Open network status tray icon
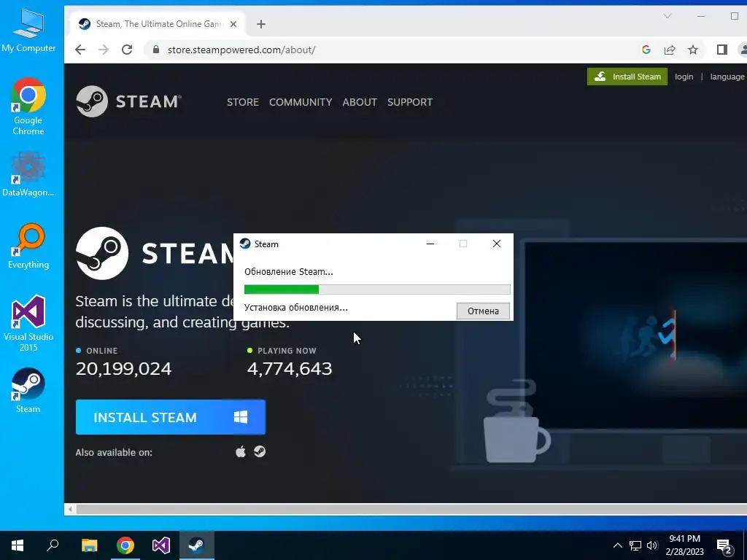 coord(635,545)
